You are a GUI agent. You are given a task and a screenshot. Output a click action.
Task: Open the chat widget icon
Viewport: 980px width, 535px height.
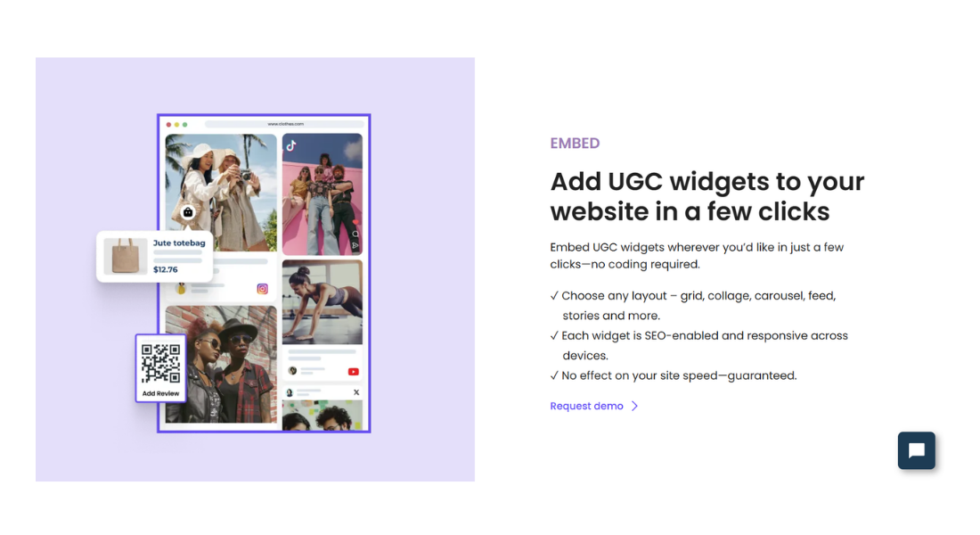[x=916, y=450]
